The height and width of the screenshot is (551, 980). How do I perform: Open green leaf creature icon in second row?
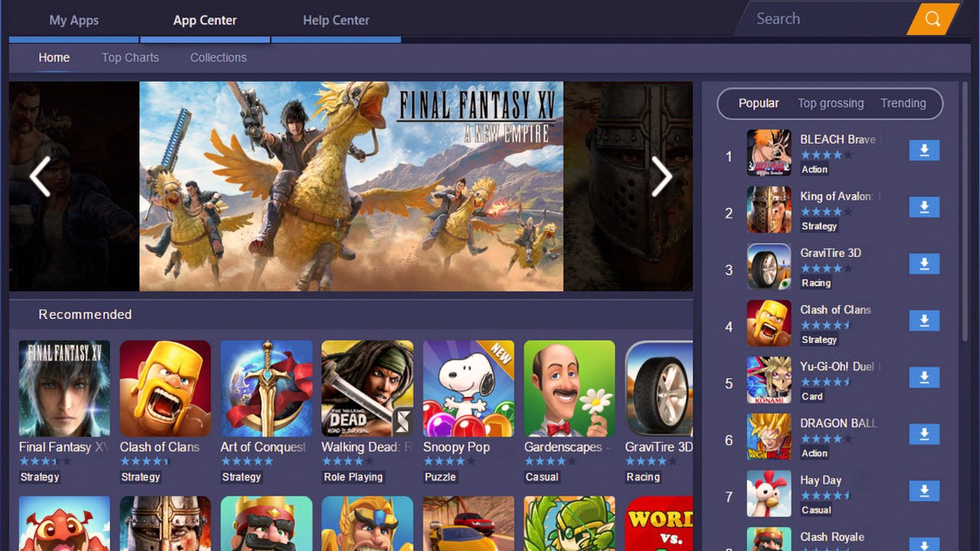570,524
